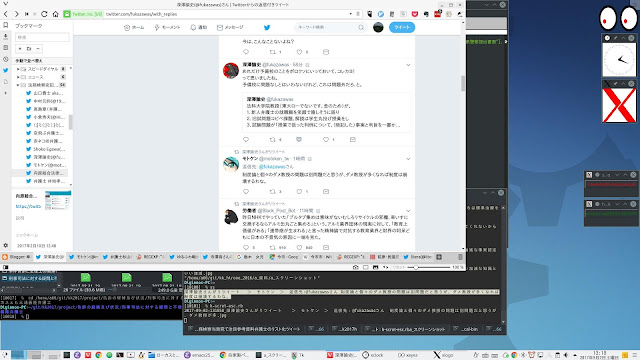Open the quoted tweet card

(x=327, y=112)
